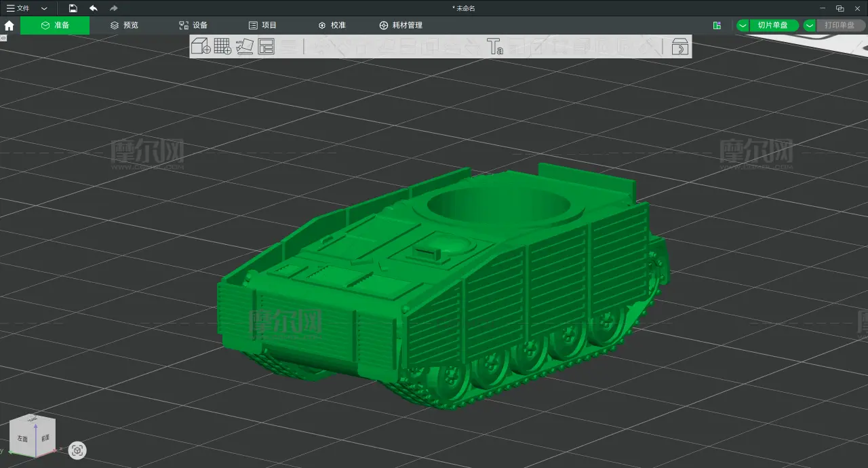Switch to the 准备 tab
The height and width of the screenshot is (468, 868).
pyautogui.click(x=55, y=25)
